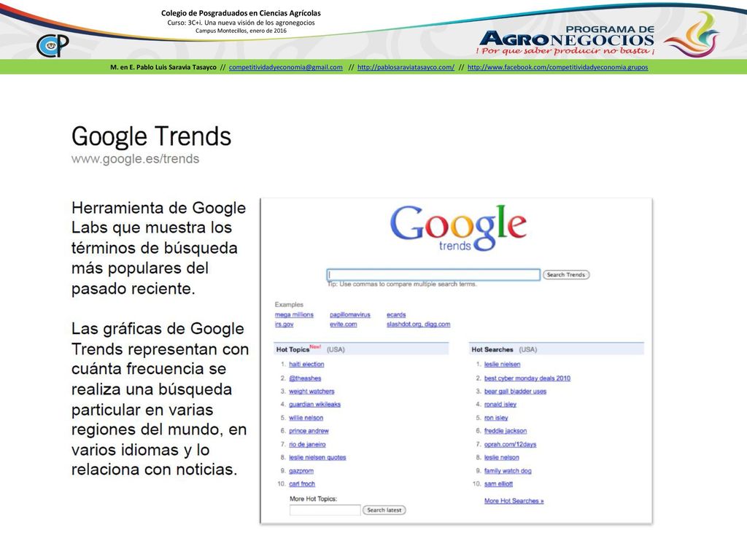Click the Examples label
Image resolution: width=747 pixels, height=560 pixels.
[x=289, y=304]
